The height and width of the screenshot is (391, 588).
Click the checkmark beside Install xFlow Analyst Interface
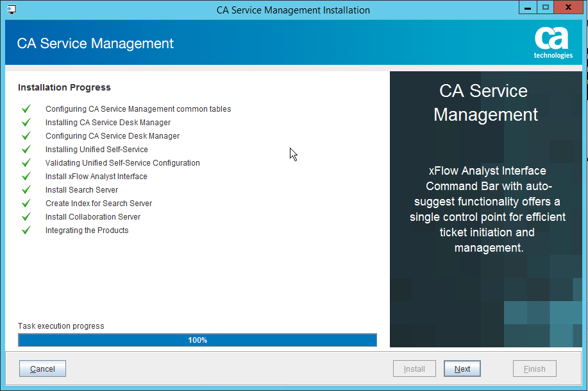point(26,176)
